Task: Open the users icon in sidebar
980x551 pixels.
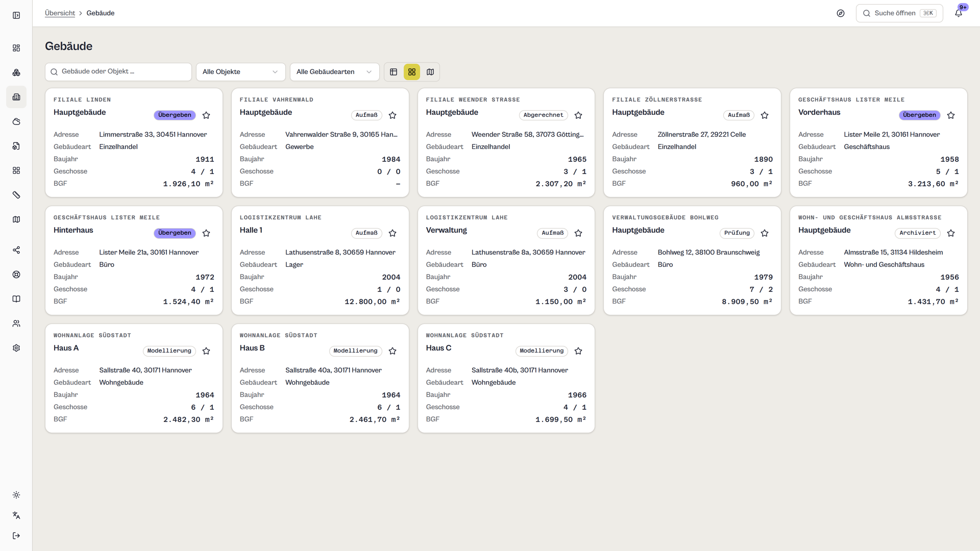Action: (16, 323)
